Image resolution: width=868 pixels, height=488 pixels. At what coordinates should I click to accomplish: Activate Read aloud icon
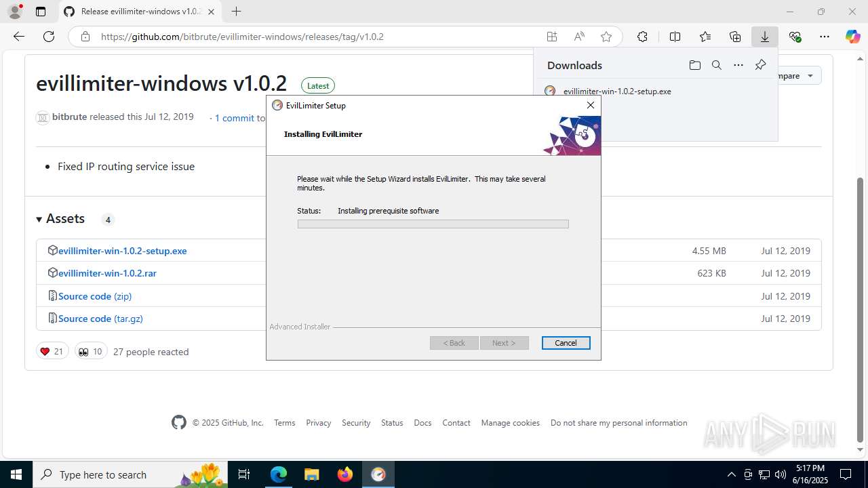pos(579,37)
